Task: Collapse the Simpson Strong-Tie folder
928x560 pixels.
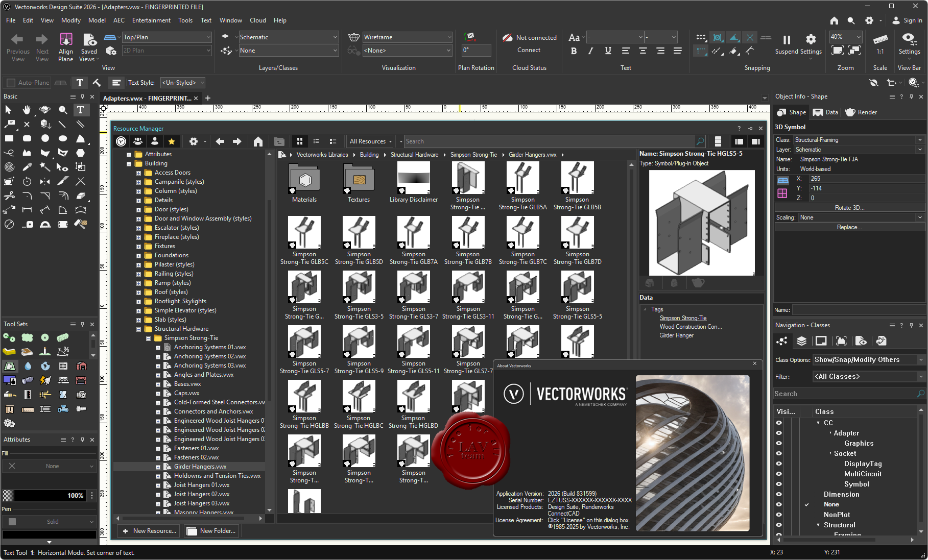Action: pos(149,338)
